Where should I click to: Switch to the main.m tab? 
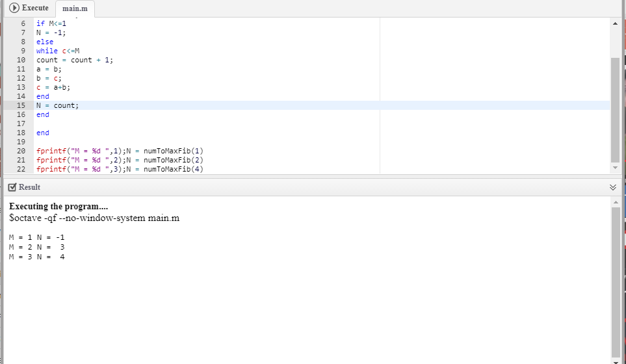pyautogui.click(x=75, y=8)
